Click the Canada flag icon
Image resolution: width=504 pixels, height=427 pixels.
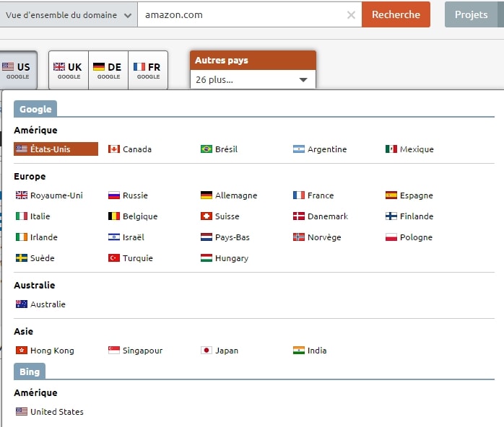(114, 149)
